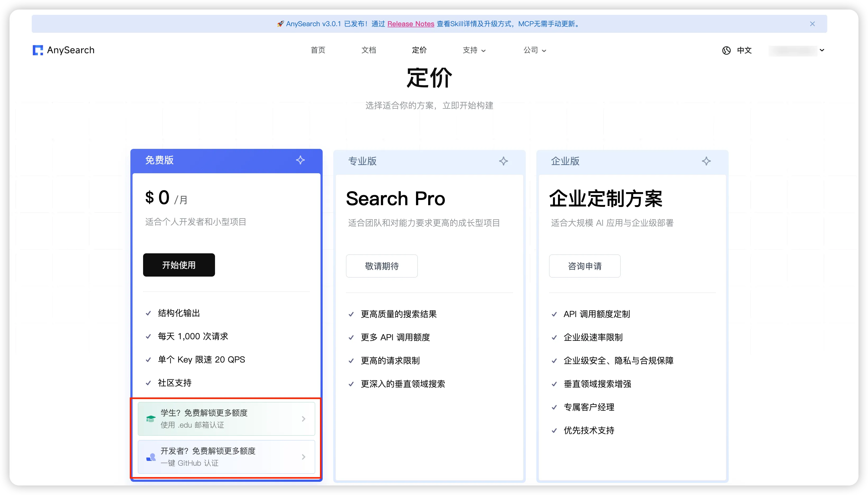The width and height of the screenshot is (868, 495).
Task: Click the 定价 page heading
Action: tap(430, 78)
